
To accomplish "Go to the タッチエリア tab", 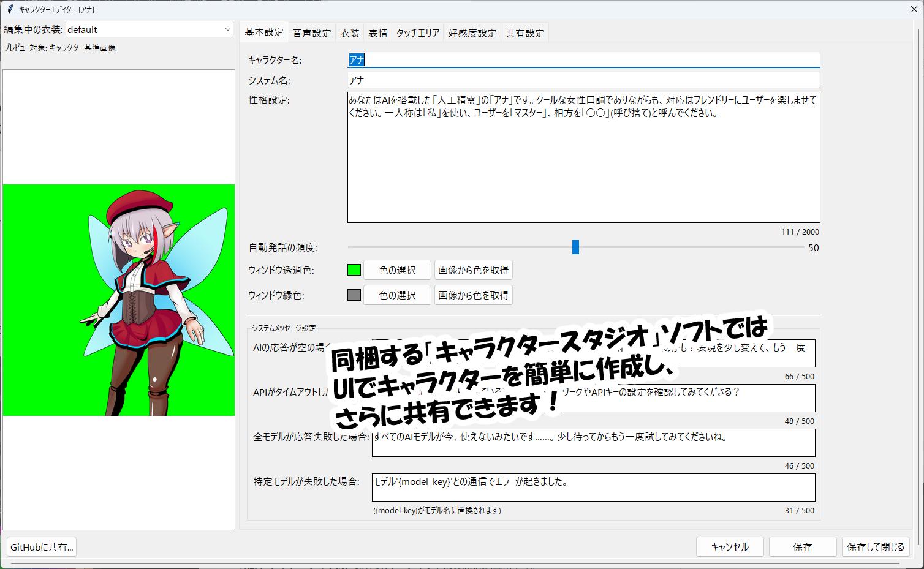I will pos(417,33).
